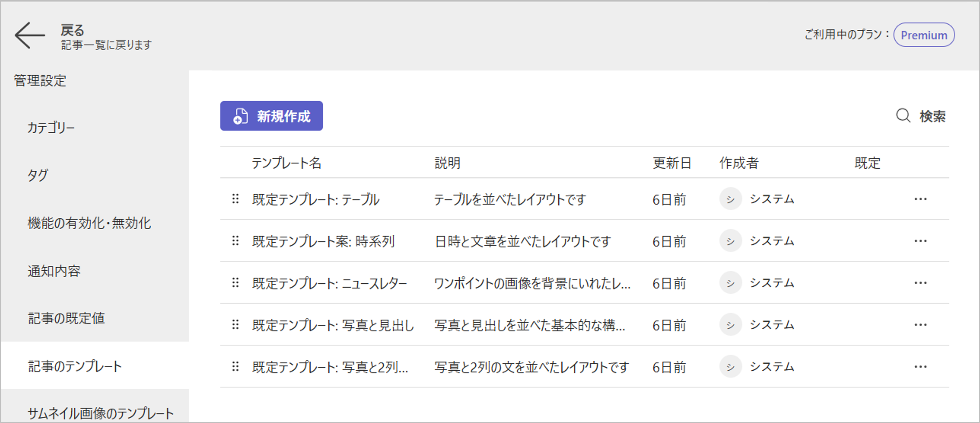The image size is (980, 423).
Task: Open more options for テーブル template
Action: 920,199
